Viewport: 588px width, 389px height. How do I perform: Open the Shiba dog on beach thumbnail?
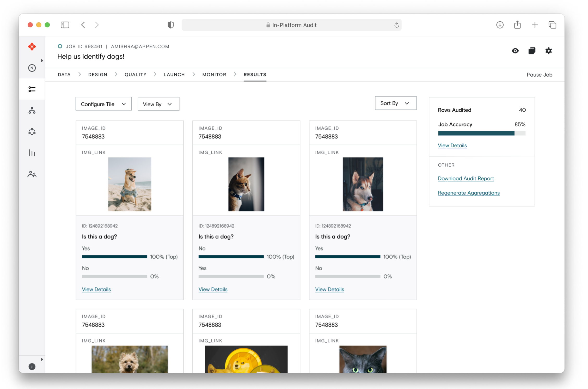(130, 184)
